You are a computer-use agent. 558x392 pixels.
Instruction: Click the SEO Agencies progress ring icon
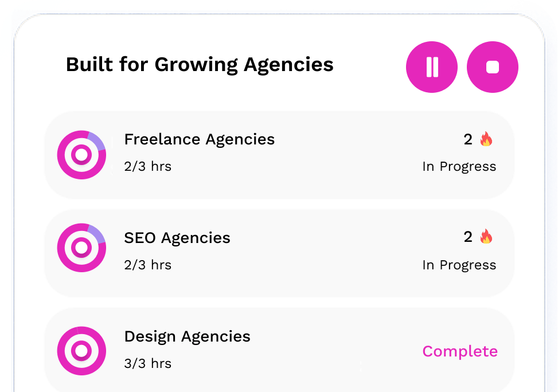point(81,248)
